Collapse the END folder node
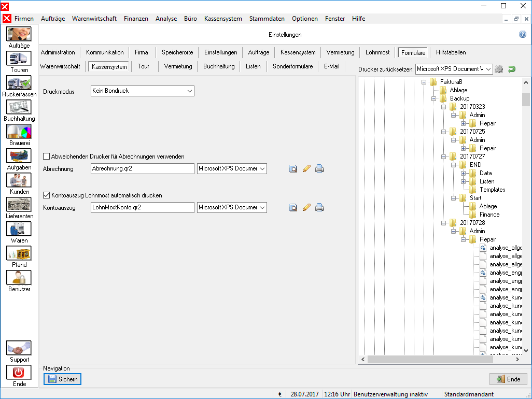The width and height of the screenshot is (532, 399). [x=453, y=165]
